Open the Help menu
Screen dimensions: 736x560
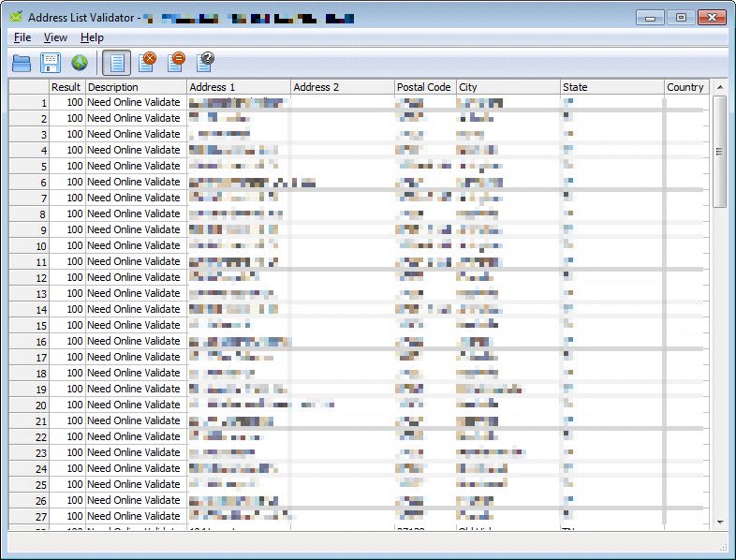92,37
